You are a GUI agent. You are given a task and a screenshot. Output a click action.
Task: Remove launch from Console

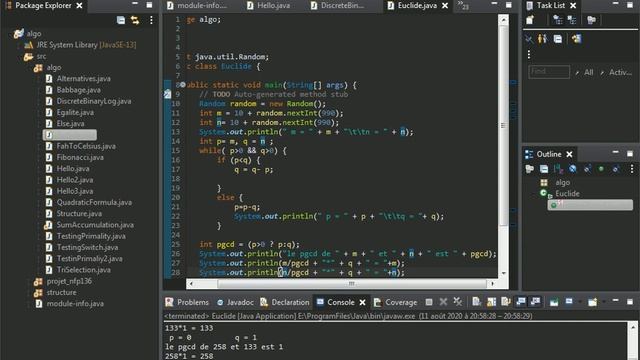(x=443, y=302)
